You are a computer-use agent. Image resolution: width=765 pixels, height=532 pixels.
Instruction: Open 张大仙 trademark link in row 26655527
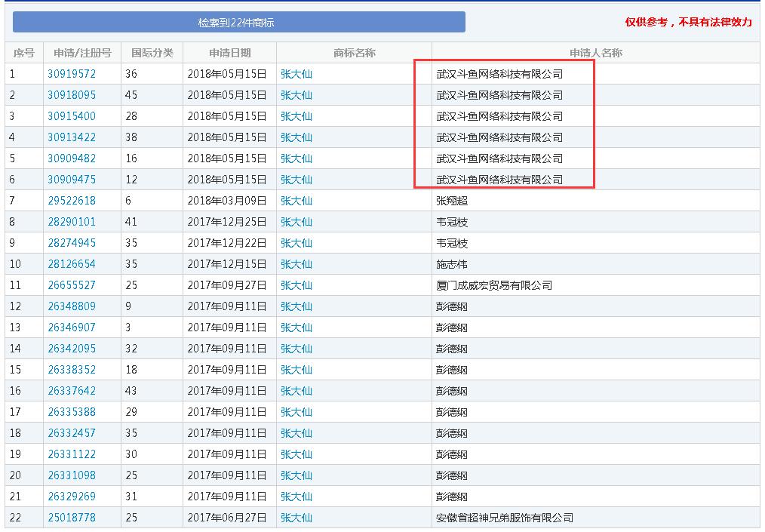(296, 285)
